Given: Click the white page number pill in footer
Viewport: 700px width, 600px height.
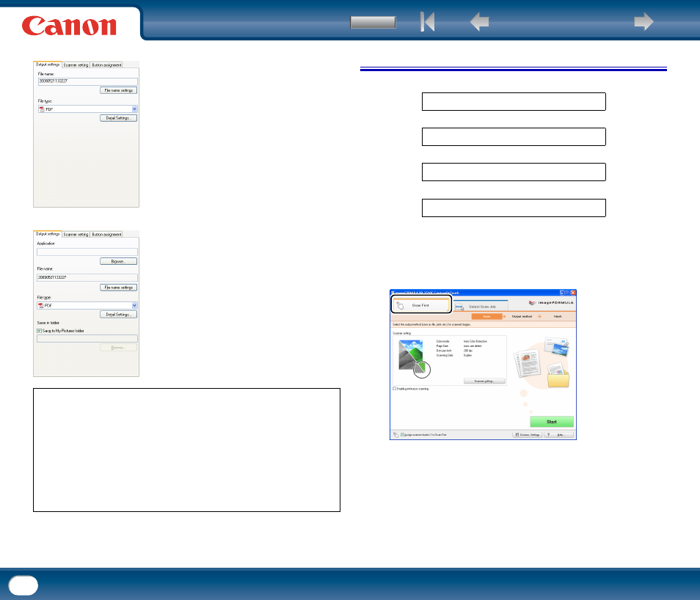Looking at the screenshot, I should tap(23, 585).
